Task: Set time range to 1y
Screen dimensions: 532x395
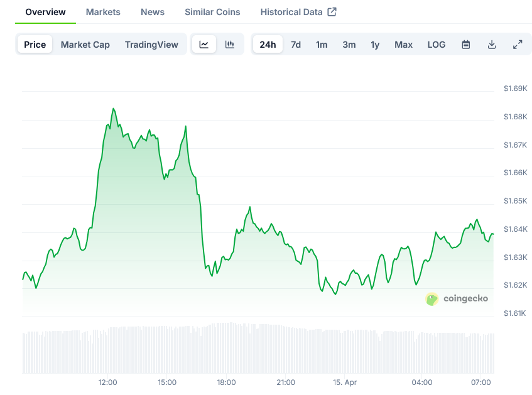Action: tap(375, 45)
